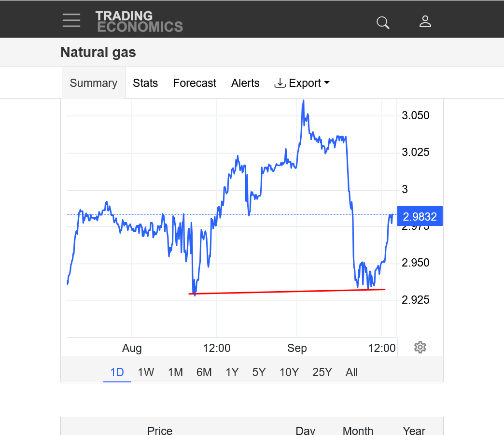
Task: Select the 1W time range
Action: [x=146, y=372]
